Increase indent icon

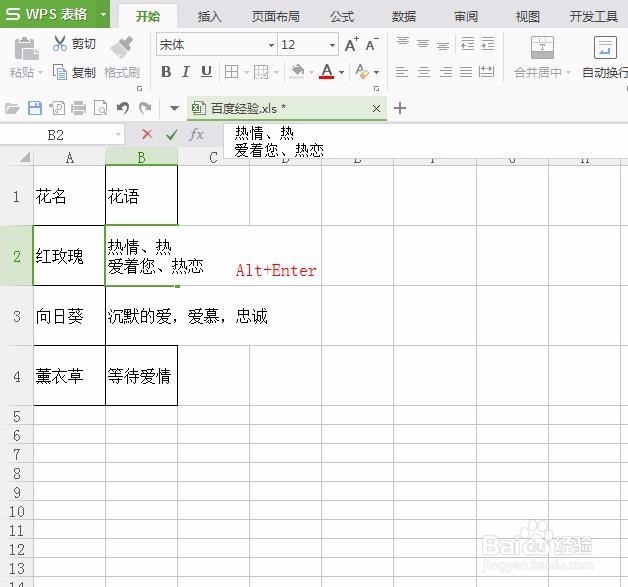(x=487, y=43)
